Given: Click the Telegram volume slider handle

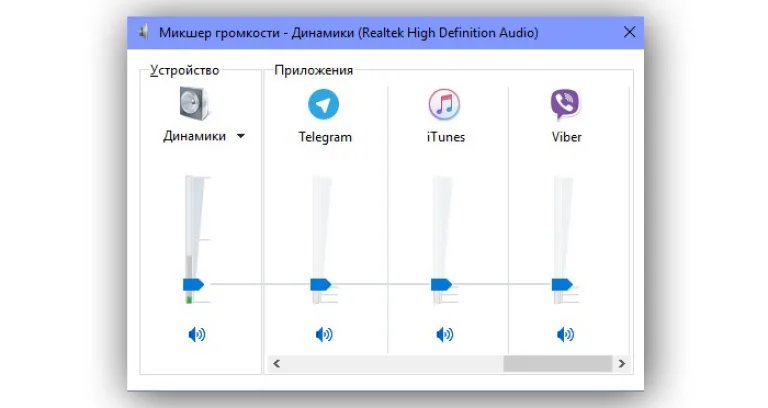Looking at the screenshot, I should coord(321,285).
